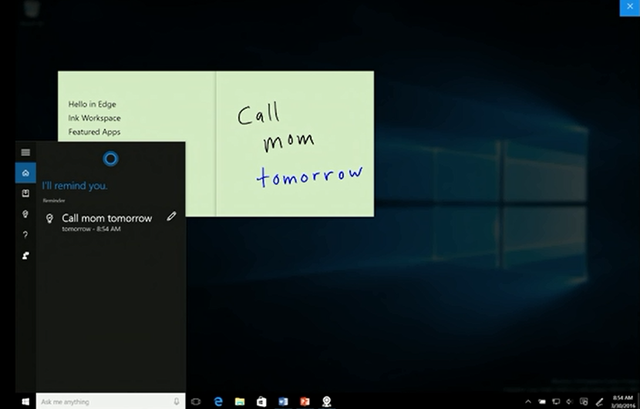Click the reminder time tomorrow 8:54 AM

pyautogui.click(x=91, y=229)
